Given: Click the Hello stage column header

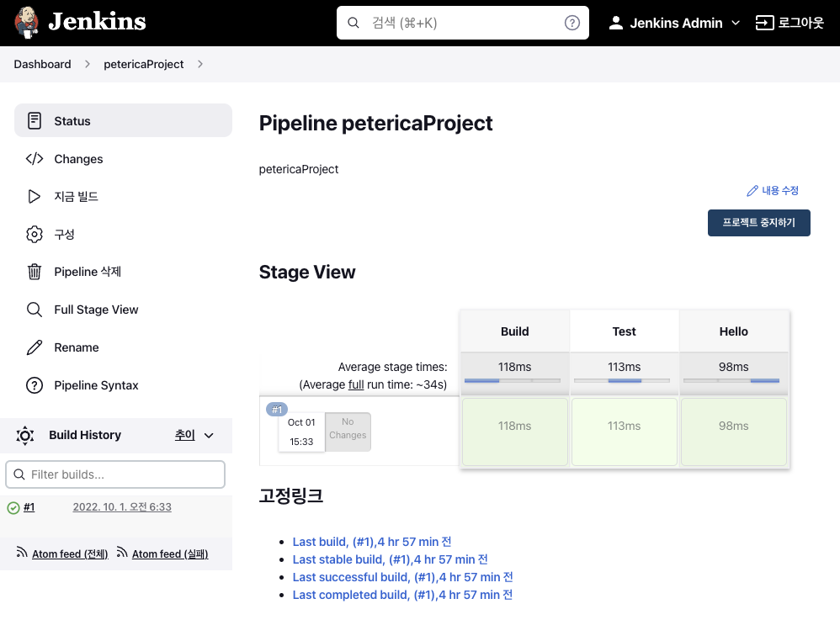Looking at the screenshot, I should click(x=733, y=331).
